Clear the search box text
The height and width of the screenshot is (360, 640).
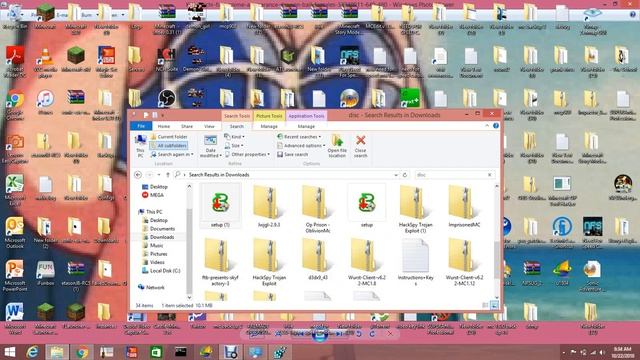[x=489, y=175]
